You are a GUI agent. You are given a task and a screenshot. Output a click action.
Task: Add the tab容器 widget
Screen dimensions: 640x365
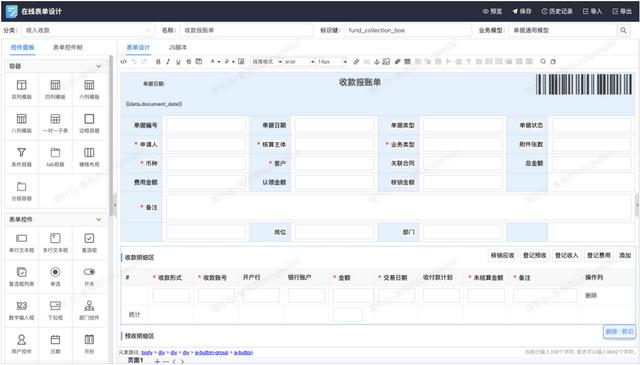pos(55,157)
